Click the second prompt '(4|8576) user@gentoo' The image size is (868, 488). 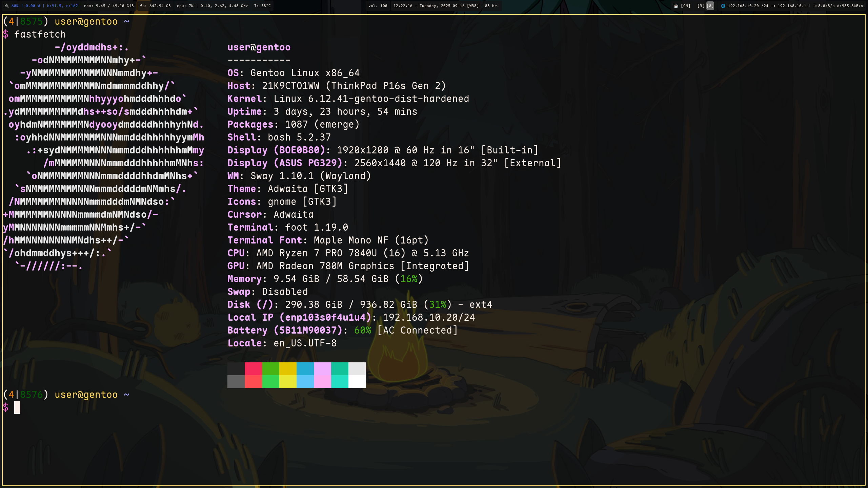pyautogui.click(x=60, y=395)
